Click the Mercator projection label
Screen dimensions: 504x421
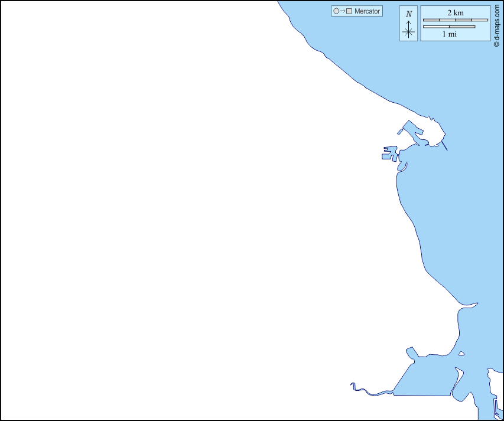[x=367, y=11]
